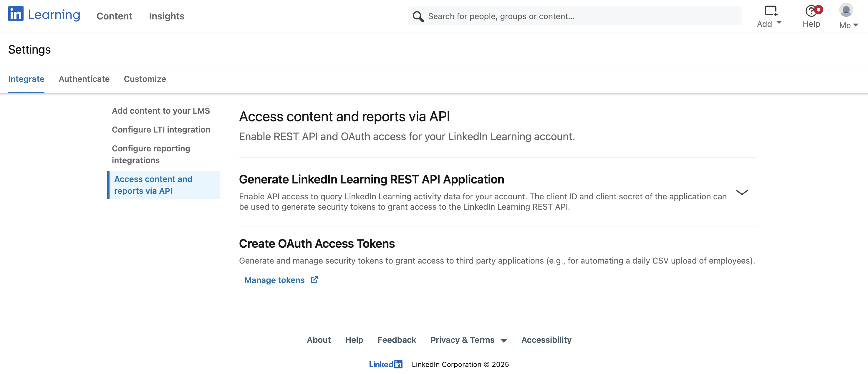Open the Help footer link

354,340
